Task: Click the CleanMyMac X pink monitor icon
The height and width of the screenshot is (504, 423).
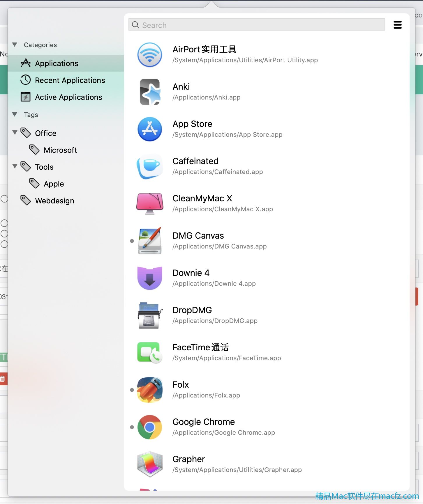Action: 150,204
